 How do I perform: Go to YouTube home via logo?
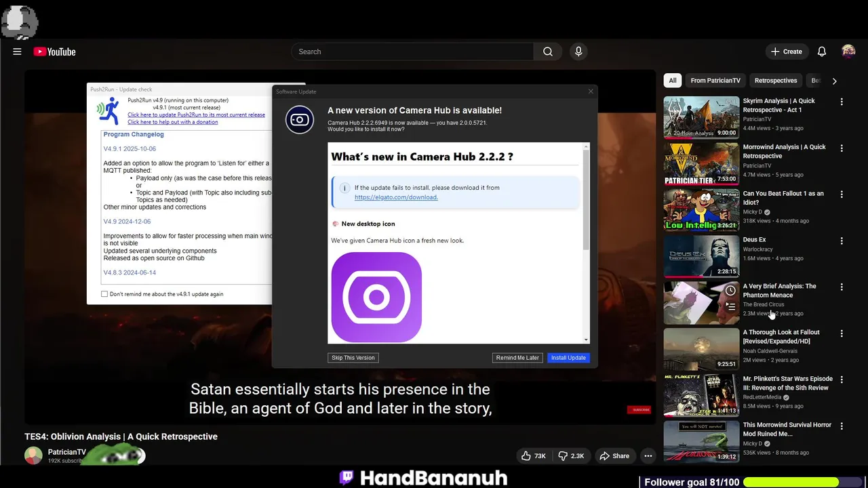pos(54,52)
